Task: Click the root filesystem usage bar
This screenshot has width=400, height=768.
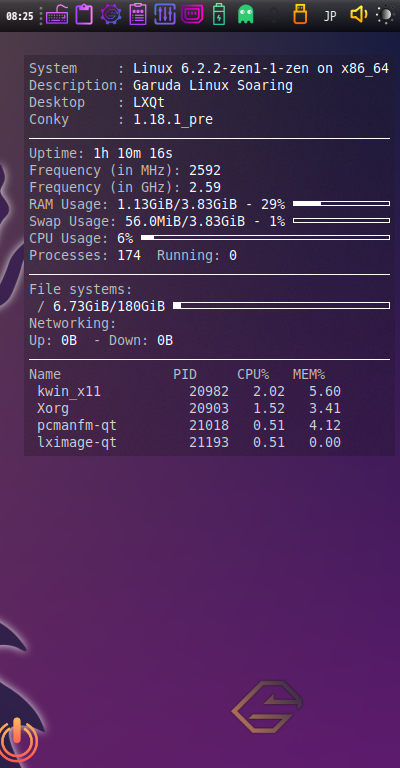Action: pos(282,306)
